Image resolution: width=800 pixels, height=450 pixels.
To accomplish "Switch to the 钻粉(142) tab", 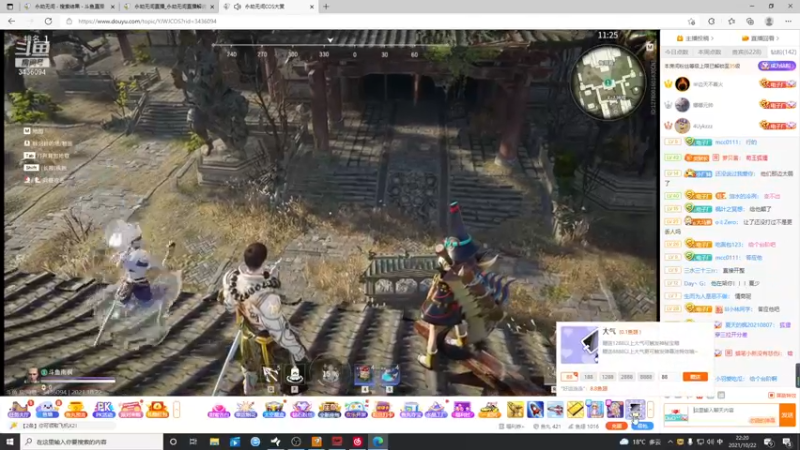I will point(783,52).
